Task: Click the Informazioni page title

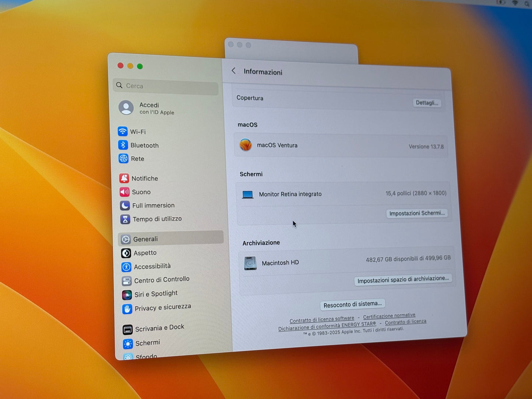Action: pyautogui.click(x=263, y=72)
